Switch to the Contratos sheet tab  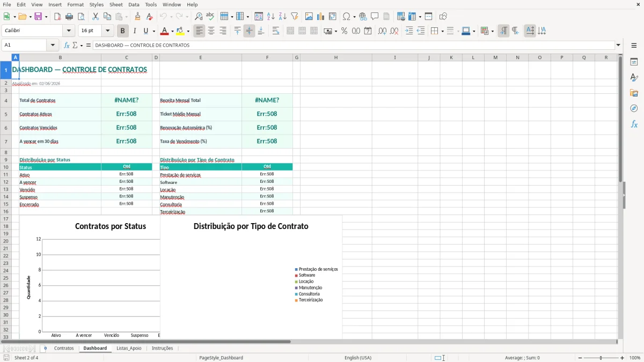click(x=64, y=348)
